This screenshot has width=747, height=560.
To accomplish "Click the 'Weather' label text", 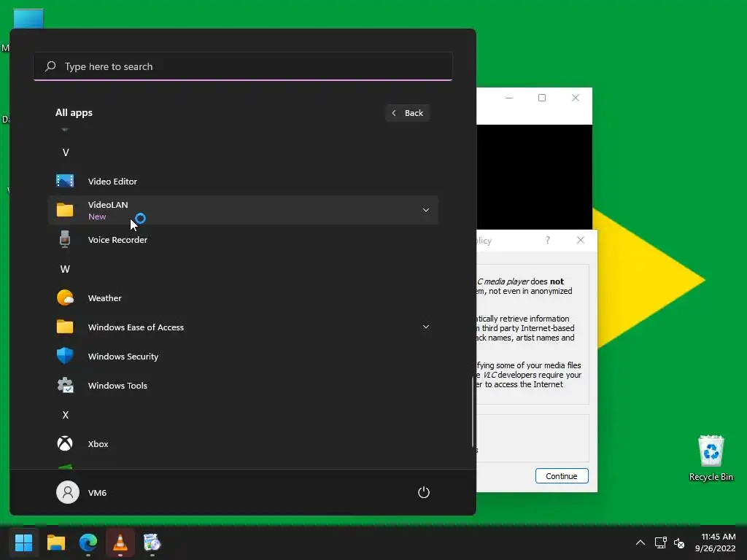I will tap(105, 298).
